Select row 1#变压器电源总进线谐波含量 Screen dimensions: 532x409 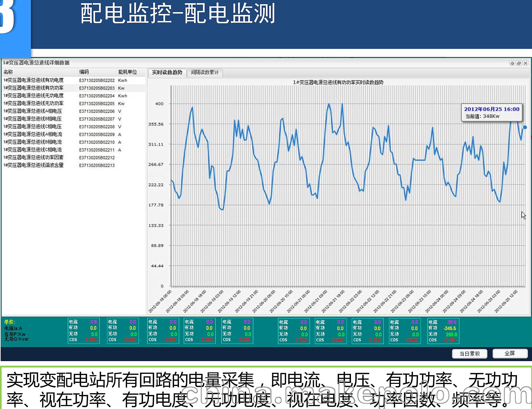click(74, 165)
